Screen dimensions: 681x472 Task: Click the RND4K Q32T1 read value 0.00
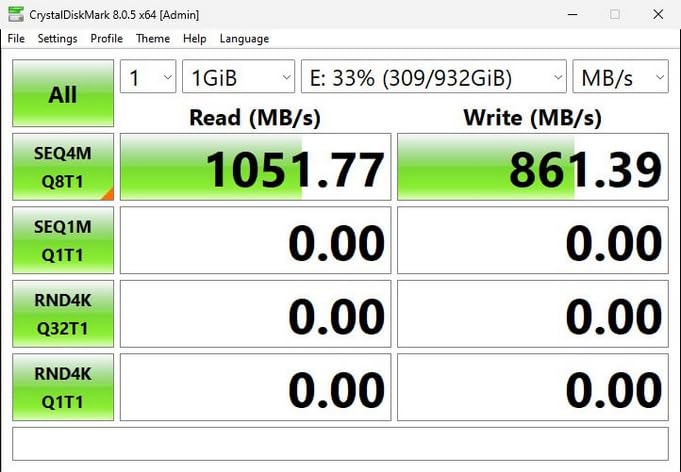pyautogui.click(x=255, y=314)
